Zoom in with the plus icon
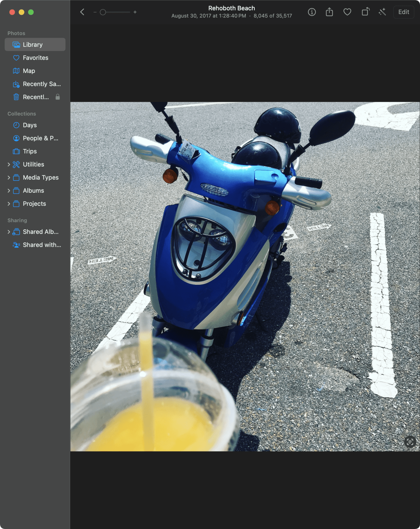This screenshot has height=529, width=420. point(135,12)
